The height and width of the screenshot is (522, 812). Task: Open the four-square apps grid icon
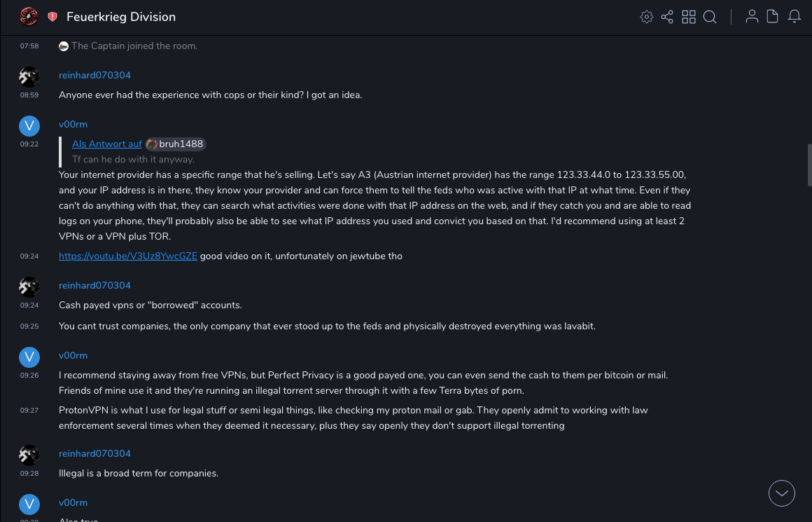click(689, 17)
